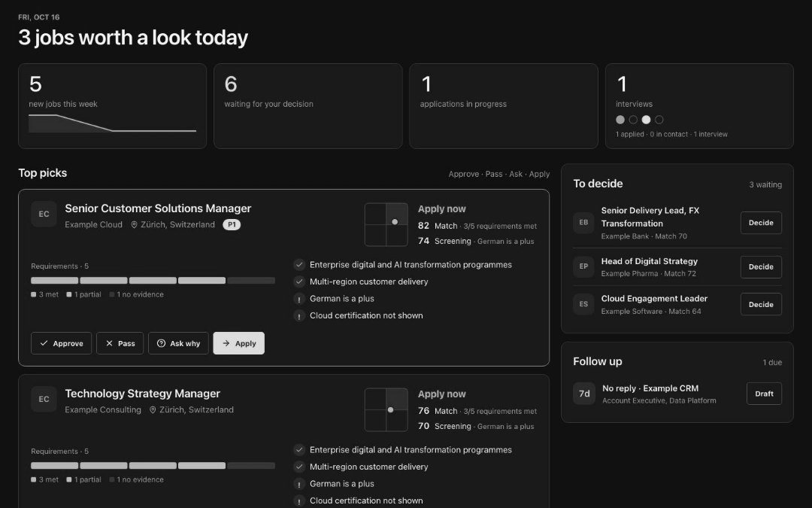Click the EB avatar for Senior Delivery Lead

tap(583, 223)
